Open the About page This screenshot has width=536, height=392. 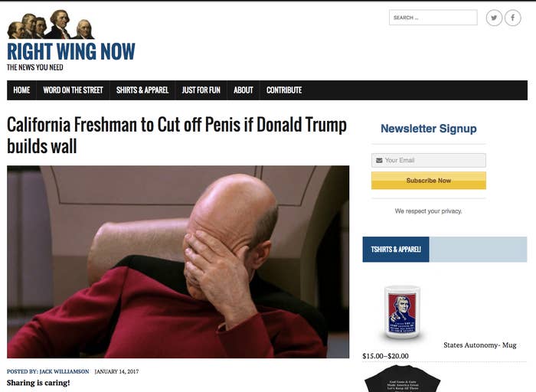pyautogui.click(x=243, y=90)
